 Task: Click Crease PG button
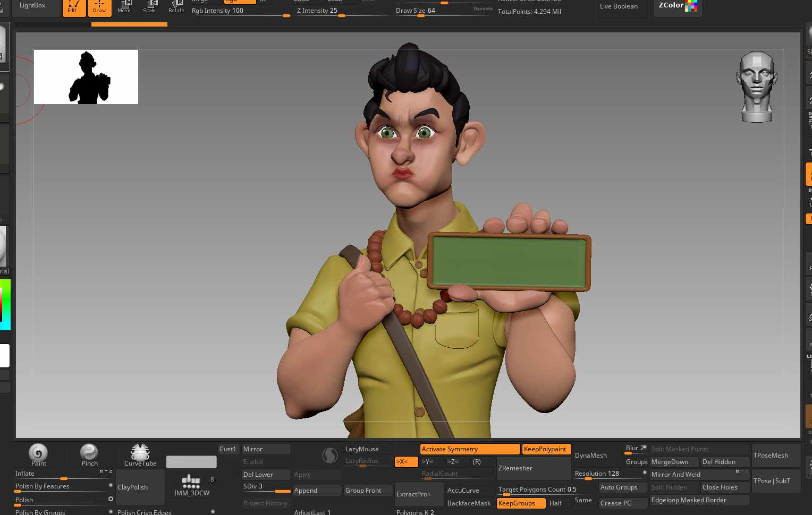(x=623, y=503)
